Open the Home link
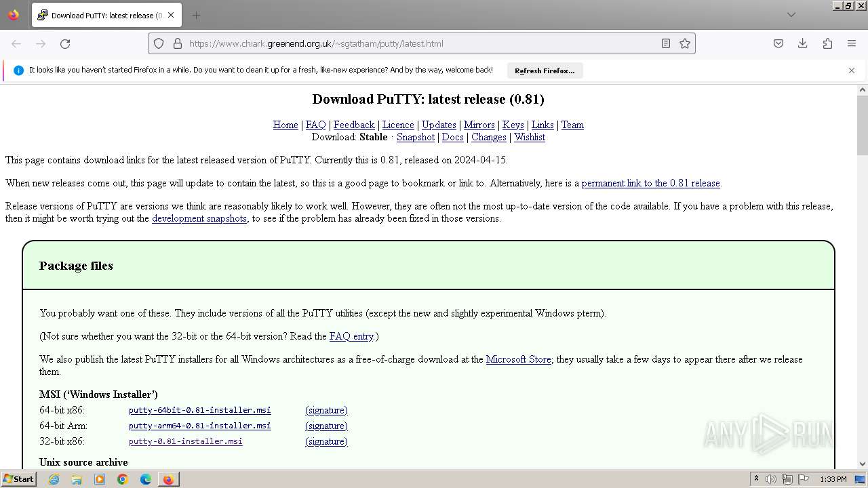This screenshot has width=868, height=488. pos(285,125)
